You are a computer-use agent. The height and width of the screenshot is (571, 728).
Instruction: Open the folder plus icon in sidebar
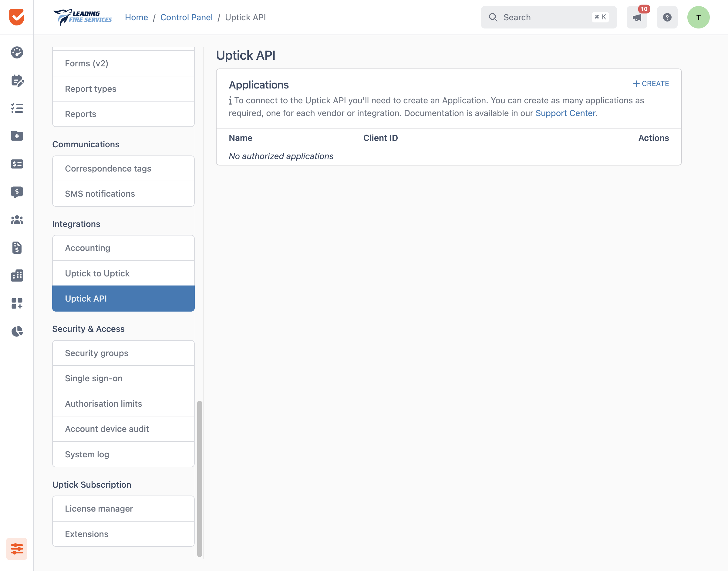coord(17,136)
